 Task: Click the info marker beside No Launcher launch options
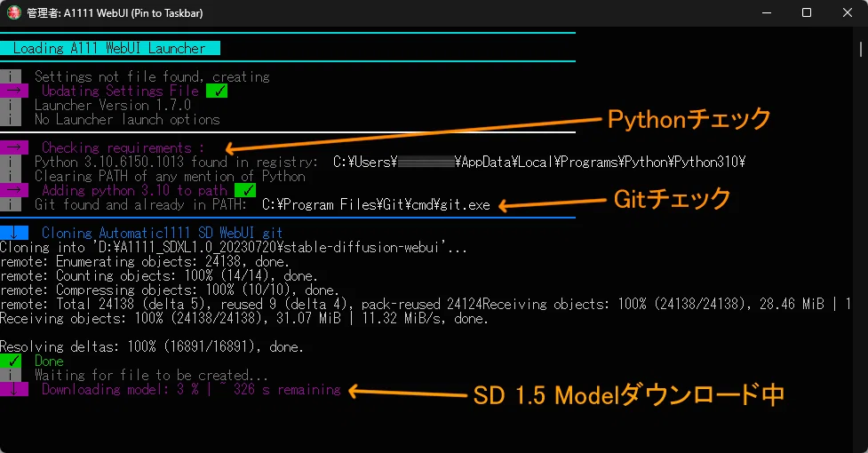(11, 120)
